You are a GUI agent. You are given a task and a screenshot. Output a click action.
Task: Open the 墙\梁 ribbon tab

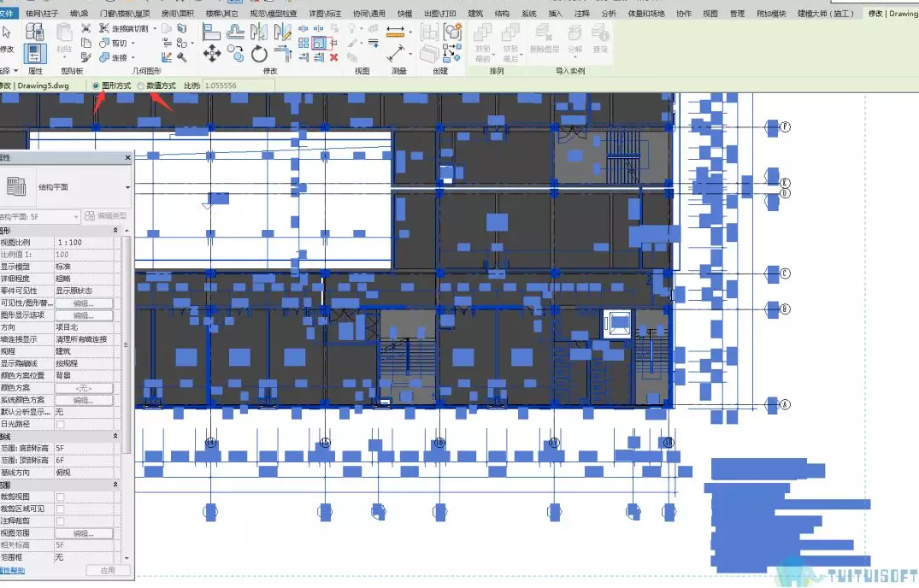80,13
